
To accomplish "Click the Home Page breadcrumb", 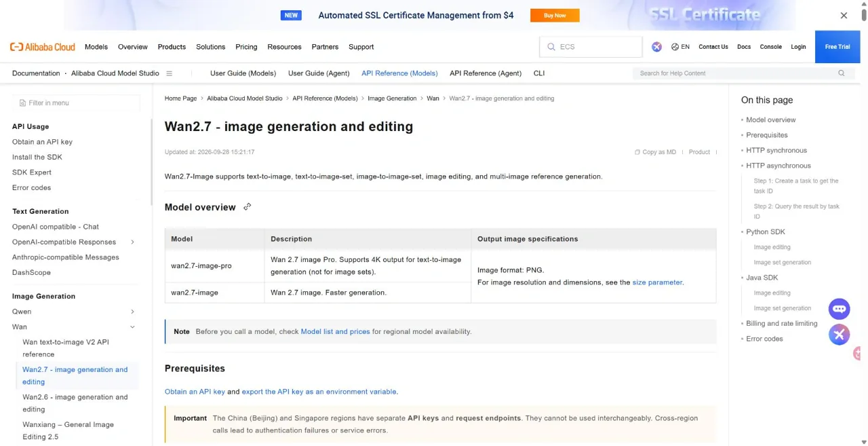I will click(x=180, y=98).
